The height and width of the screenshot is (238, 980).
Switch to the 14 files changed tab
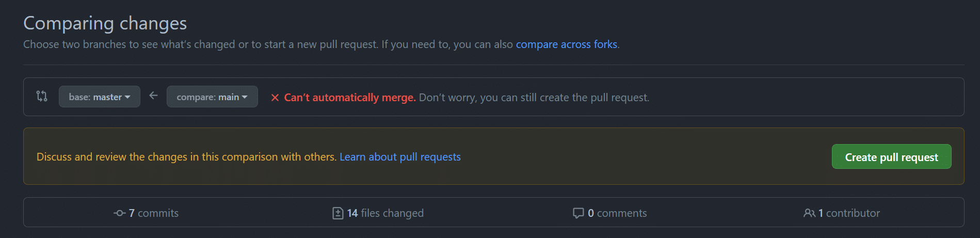point(378,213)
